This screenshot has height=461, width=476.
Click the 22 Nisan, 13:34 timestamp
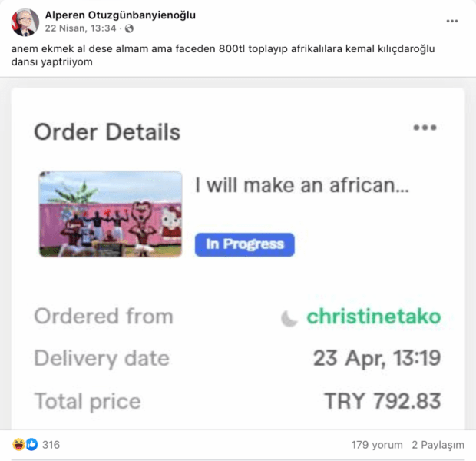coord(81,28)
